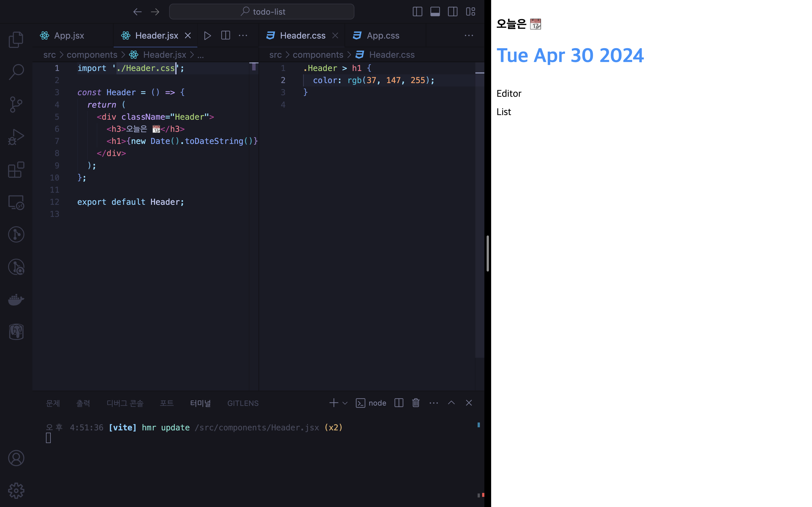Click the Run file play icon

click(x=207, y=35)
